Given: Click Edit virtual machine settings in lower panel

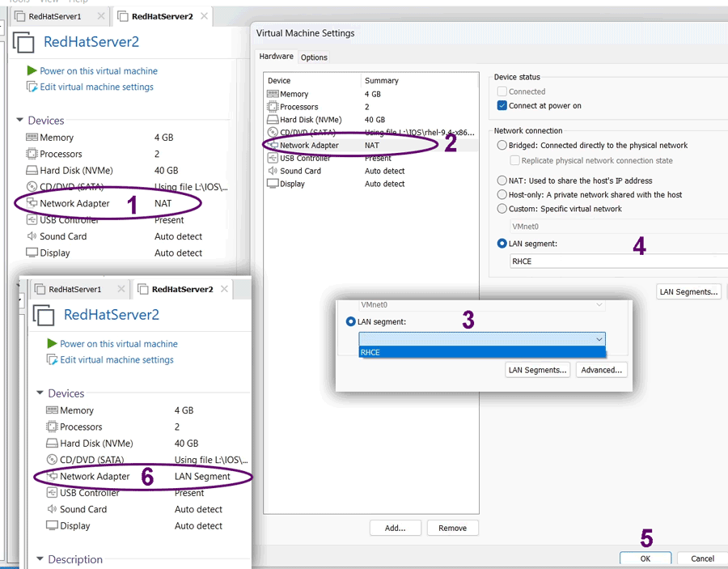Looking at the screenshot, I should pyautogui.click(x=116, y=359).
